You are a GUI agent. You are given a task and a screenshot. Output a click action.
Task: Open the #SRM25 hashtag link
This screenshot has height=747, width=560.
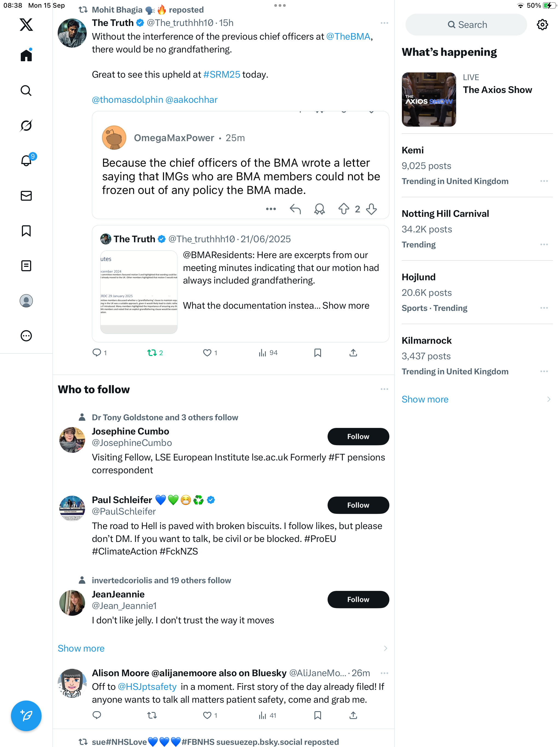[221, 74]
